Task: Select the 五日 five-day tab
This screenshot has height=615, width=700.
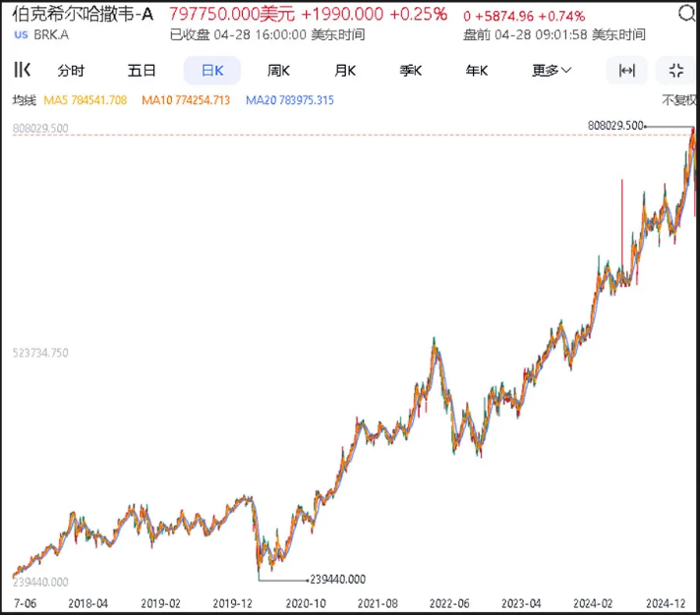Action: click(142, 71)
